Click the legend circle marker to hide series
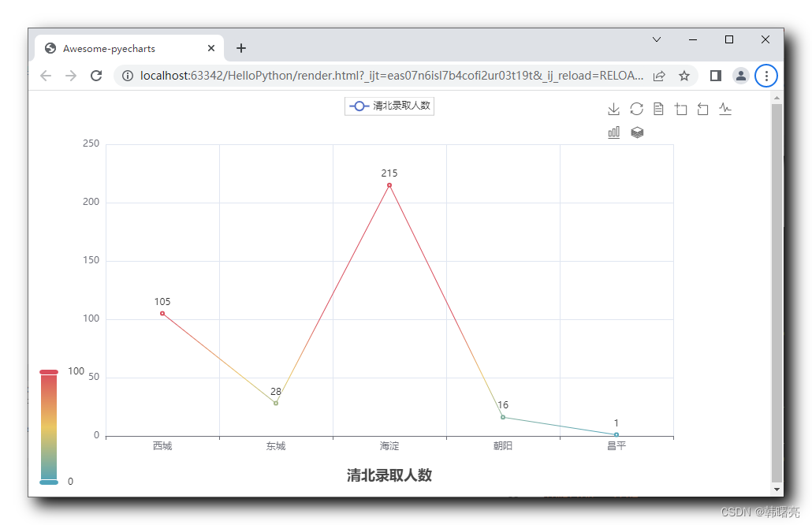The width and height of the screenshot is (812, 525). [359, 106]
